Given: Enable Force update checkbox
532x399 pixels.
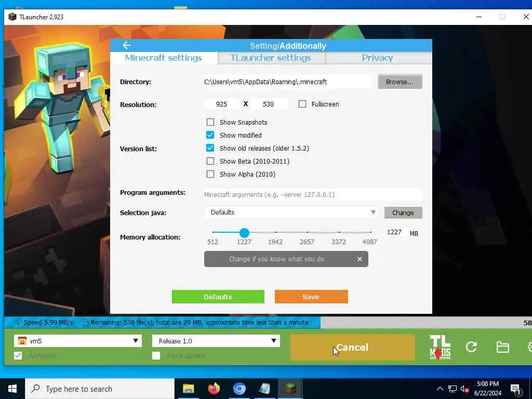Looking at the screenshot, I should click(156, 355).
